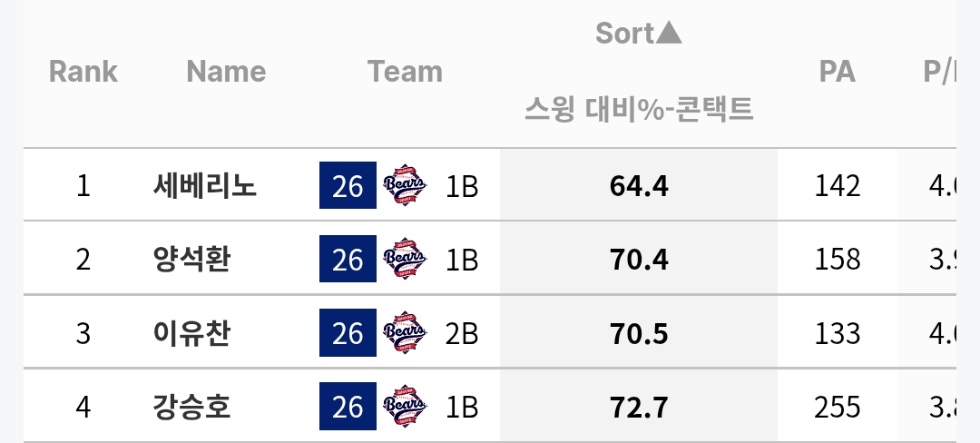Click the Rank column header

pos(83,71)
